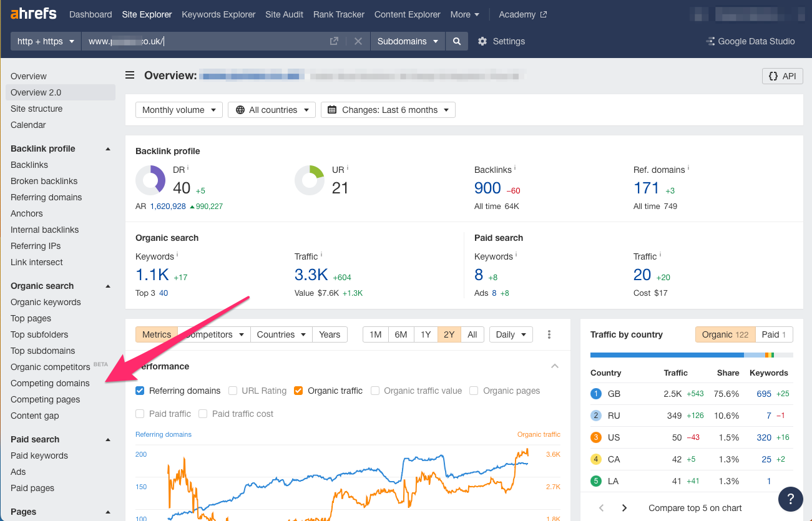This screenshot has height=521, width=812.
Task: Click inside the URL input field
Action: pyautogui.click(x=206, y=41)
